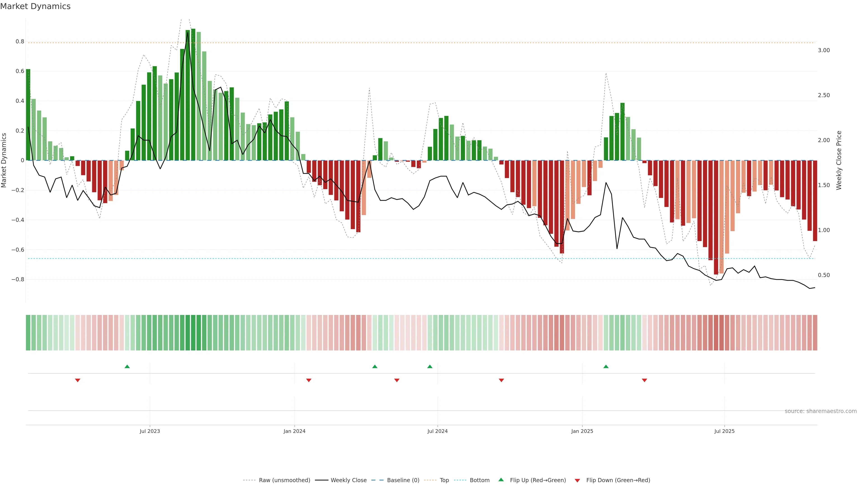
Task: Click the darkest green cell in heatmap strip
Action: click(193, 333)
